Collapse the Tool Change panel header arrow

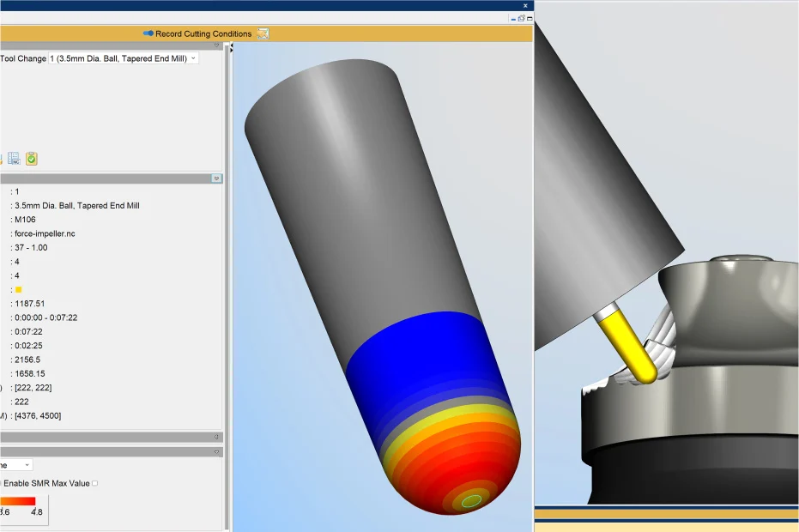point(216,45)
